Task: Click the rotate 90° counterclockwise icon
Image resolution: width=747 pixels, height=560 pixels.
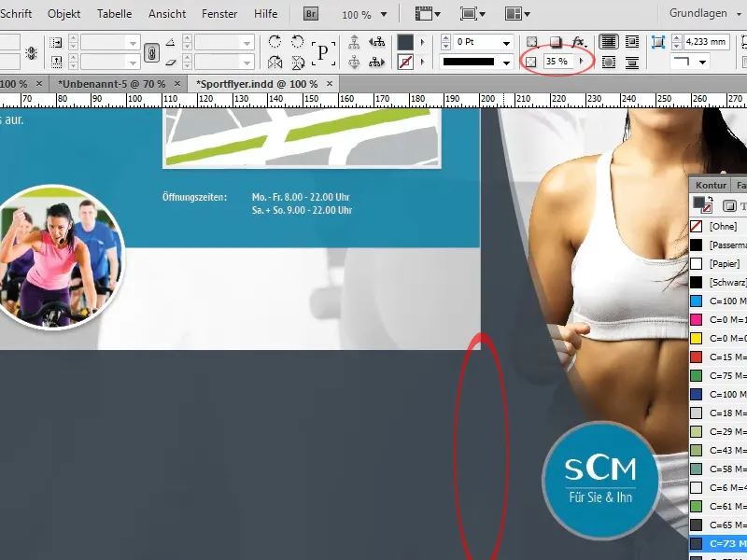Action: 297,42
